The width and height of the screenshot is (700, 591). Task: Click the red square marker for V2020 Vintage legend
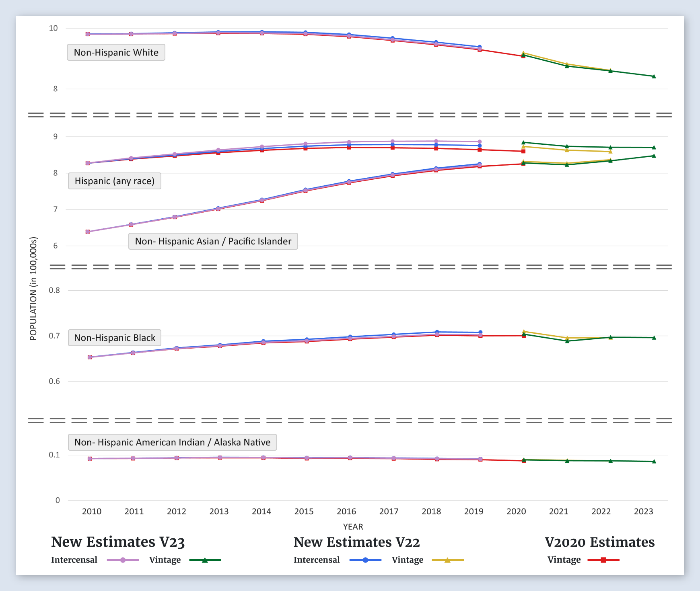click(x=603, y=560)
